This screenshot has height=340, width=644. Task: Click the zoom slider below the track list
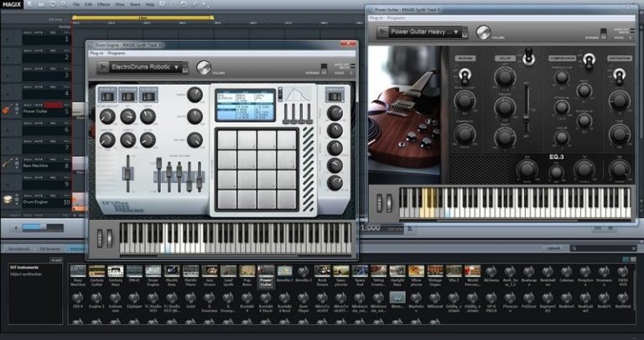(x=43, y=228)
